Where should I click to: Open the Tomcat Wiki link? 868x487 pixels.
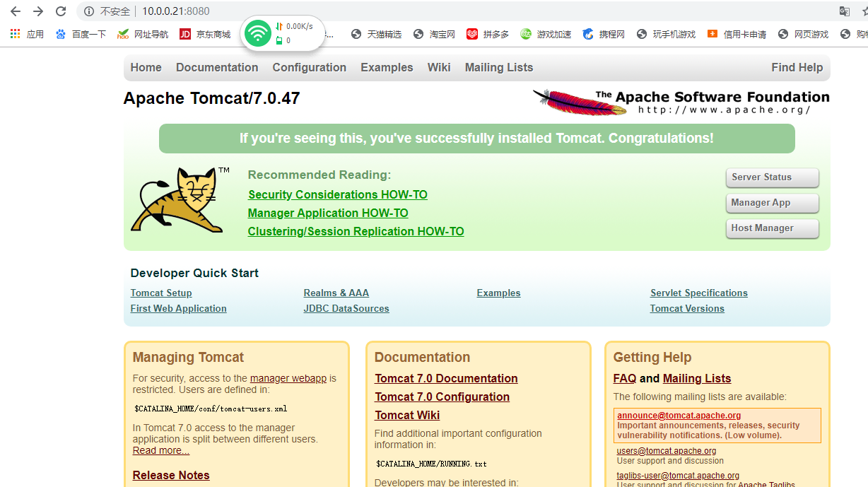[x=407, y=415]
